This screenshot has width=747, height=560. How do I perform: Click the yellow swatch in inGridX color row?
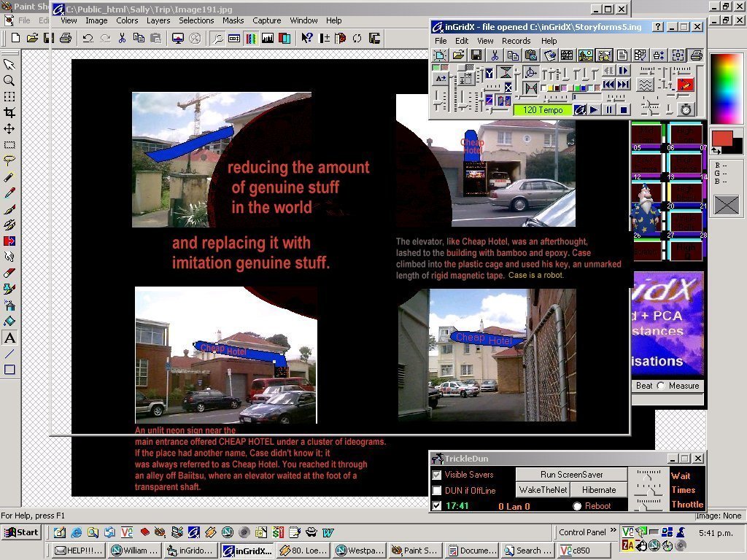click(x=550, y=88)
